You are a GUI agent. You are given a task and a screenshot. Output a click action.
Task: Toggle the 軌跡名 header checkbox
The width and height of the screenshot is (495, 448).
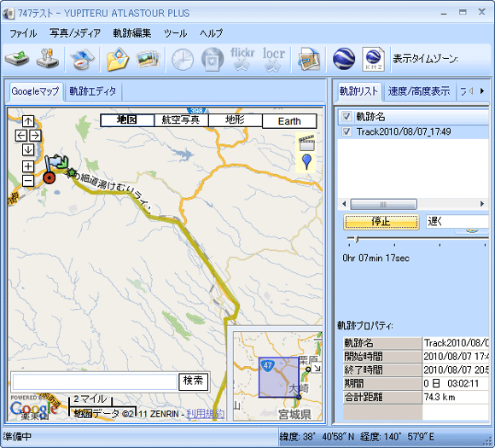(x=346, y=117)
